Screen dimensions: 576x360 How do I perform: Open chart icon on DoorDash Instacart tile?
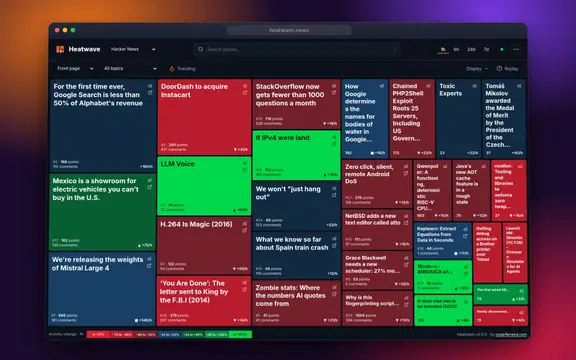pyautogui.click(x=245, y=86)
